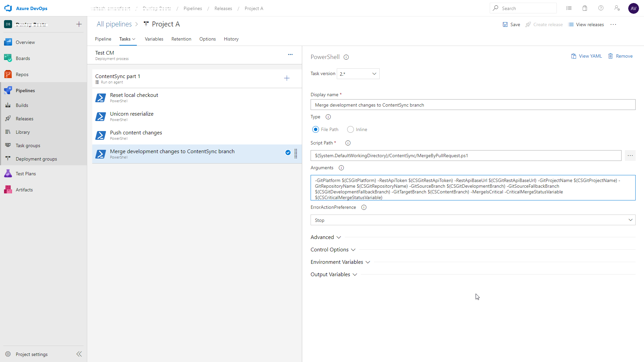This screenshot has width=644, height=362.
Task: Click the Save button
Action: tap(512, 24)
